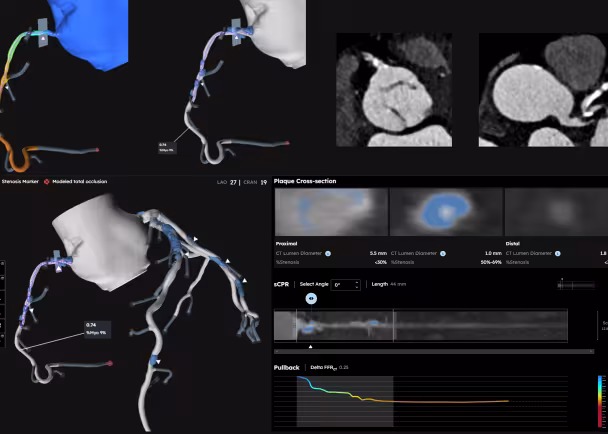The height and width of the screenshot is (434, 608).
Task: Select the FFRct color-mapped vessel model view
Action: (x=64, y=86)
